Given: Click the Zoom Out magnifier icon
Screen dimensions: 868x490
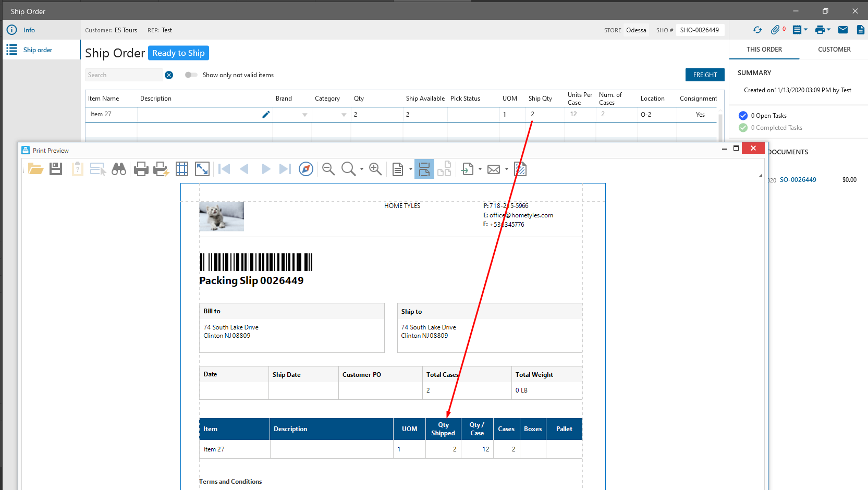Looking at the screenshot, I should click(x=328, y=169).
